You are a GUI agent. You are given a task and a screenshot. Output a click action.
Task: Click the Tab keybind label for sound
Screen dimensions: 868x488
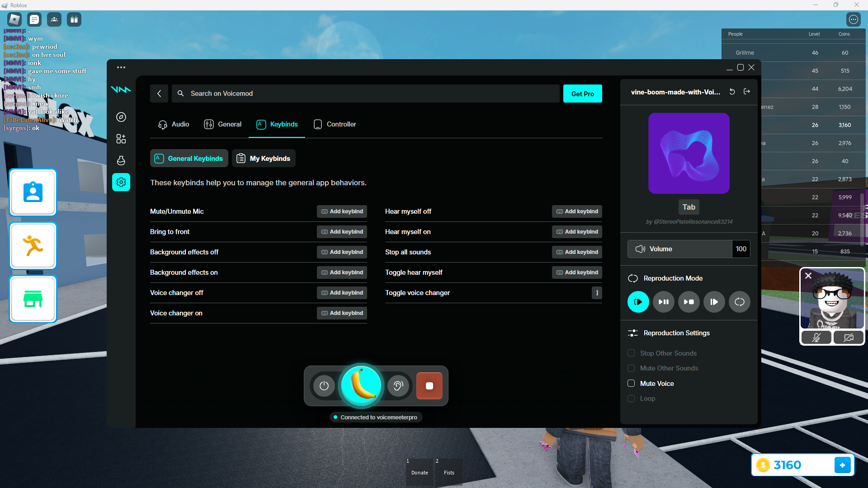(x=689, y=207)
